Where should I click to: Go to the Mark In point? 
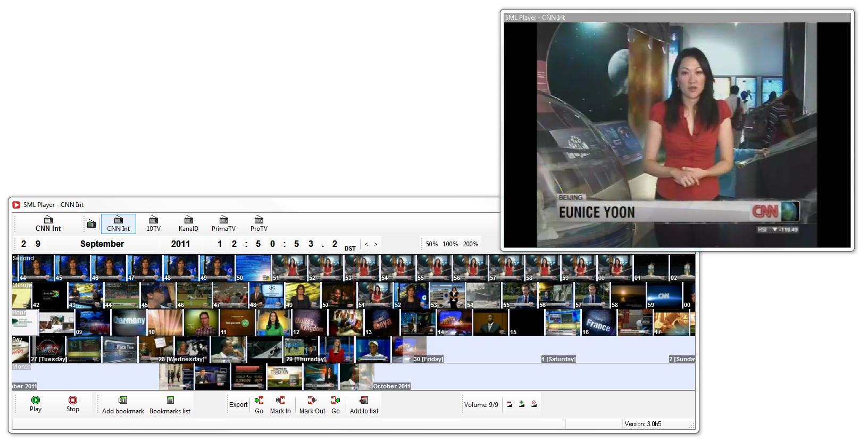click(x=259, y=405)
